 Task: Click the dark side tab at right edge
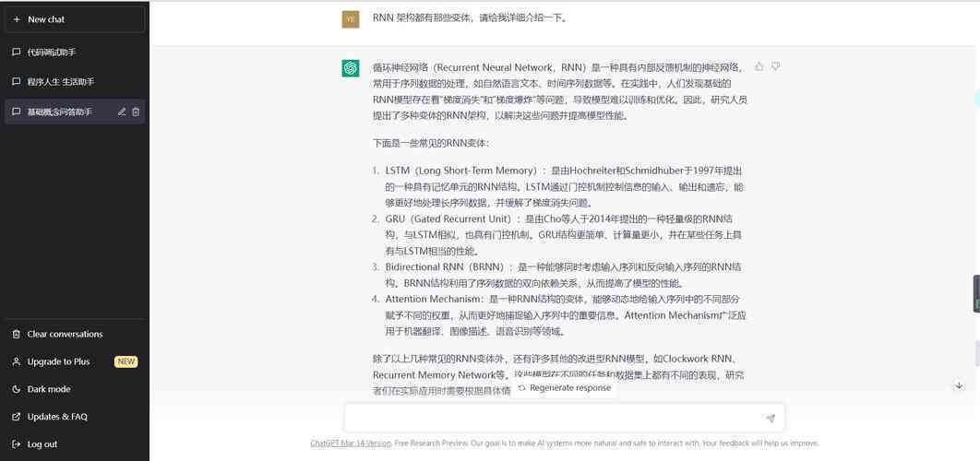coord(976,293)
